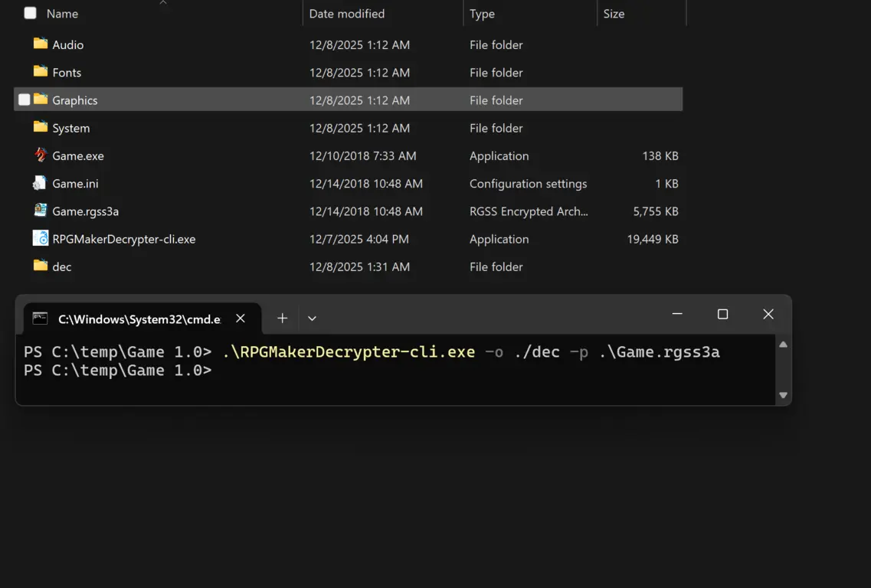The height and width of the screenshot is (588, 871).
Task: Click the Game.rgss3a archive icon
Action: [41, 211]
